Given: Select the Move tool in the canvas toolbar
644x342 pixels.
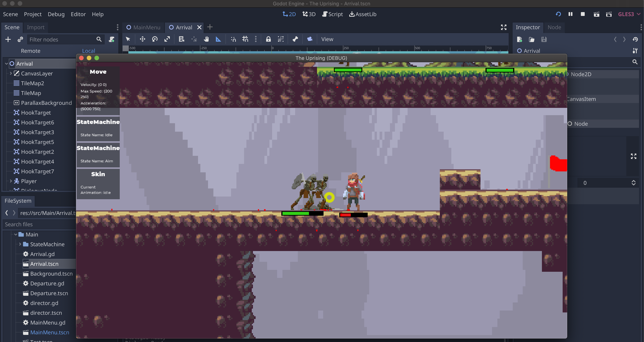Looking at the screenshot, I should (143, 39).
